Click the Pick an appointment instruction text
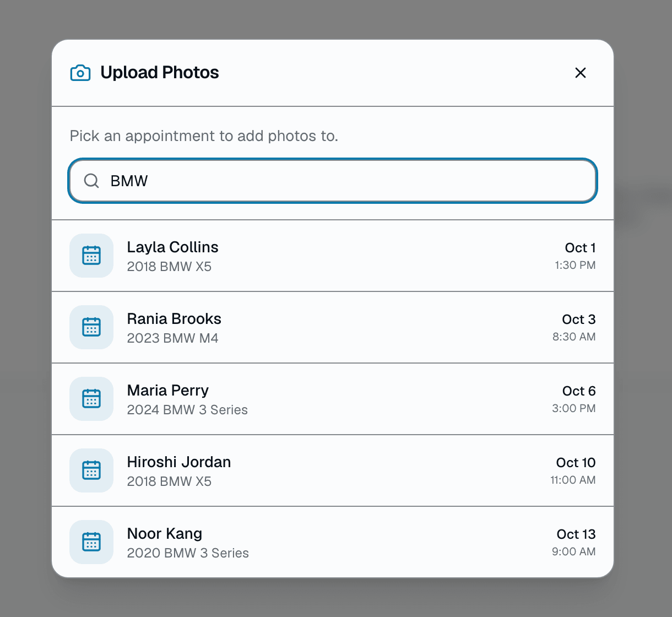The height and width of the screenshot is (617, 672). coord(204,136)
